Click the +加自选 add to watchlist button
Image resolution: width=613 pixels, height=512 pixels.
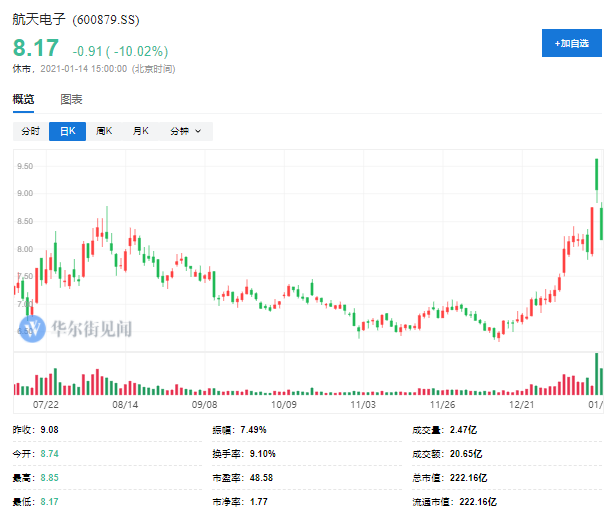point(572,43)
